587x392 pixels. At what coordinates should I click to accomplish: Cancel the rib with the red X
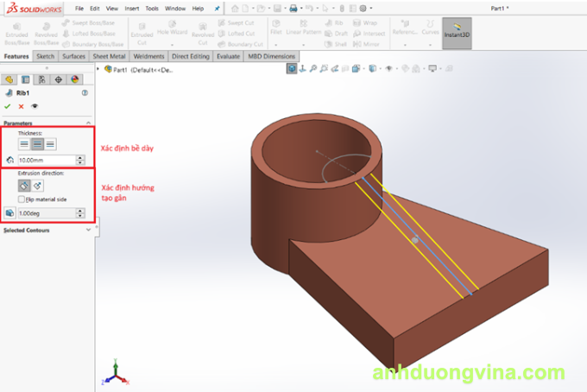[22, 106]
